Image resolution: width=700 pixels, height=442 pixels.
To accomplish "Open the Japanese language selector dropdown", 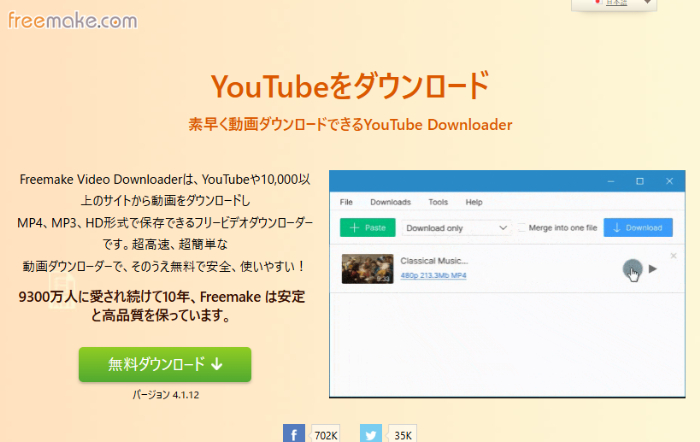I will (x=614, y=4).
